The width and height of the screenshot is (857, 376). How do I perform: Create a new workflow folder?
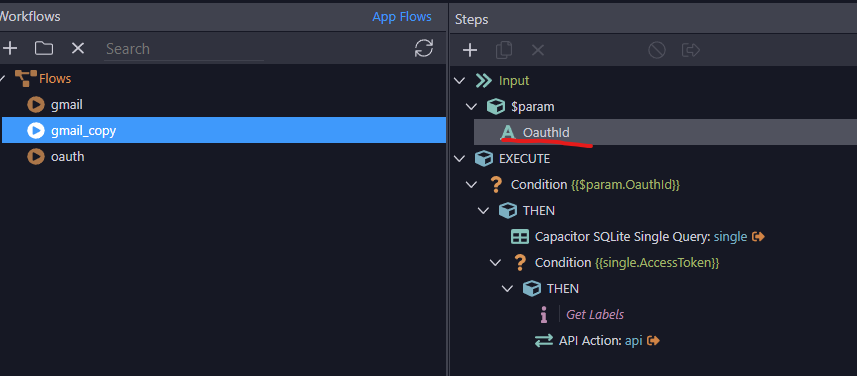coord(44,49)
